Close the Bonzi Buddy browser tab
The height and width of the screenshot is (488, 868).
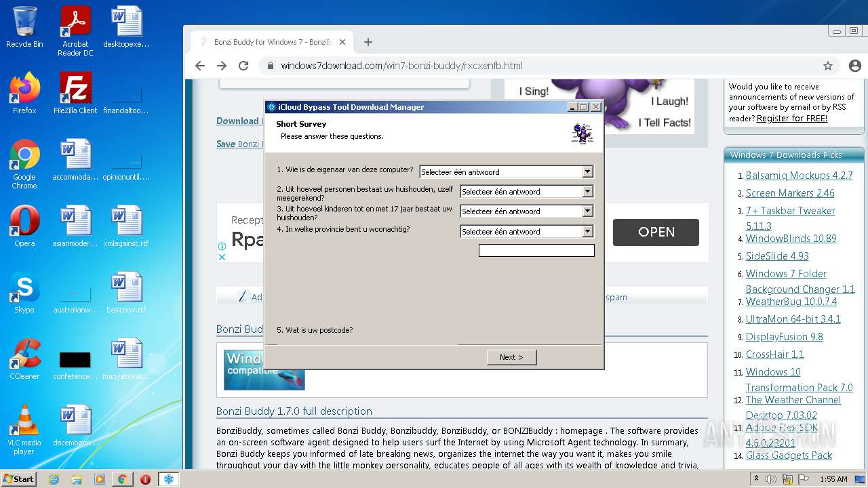(342, 42)
